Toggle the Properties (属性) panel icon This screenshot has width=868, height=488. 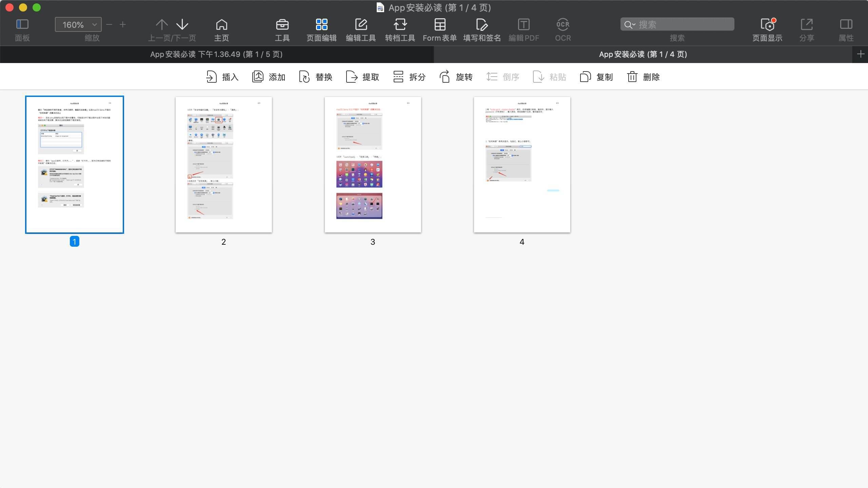point(846,24)
